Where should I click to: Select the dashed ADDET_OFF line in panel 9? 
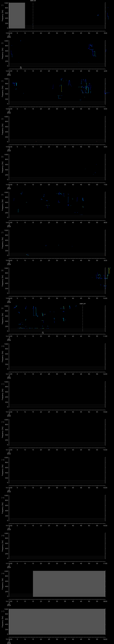tap(83, 318)
